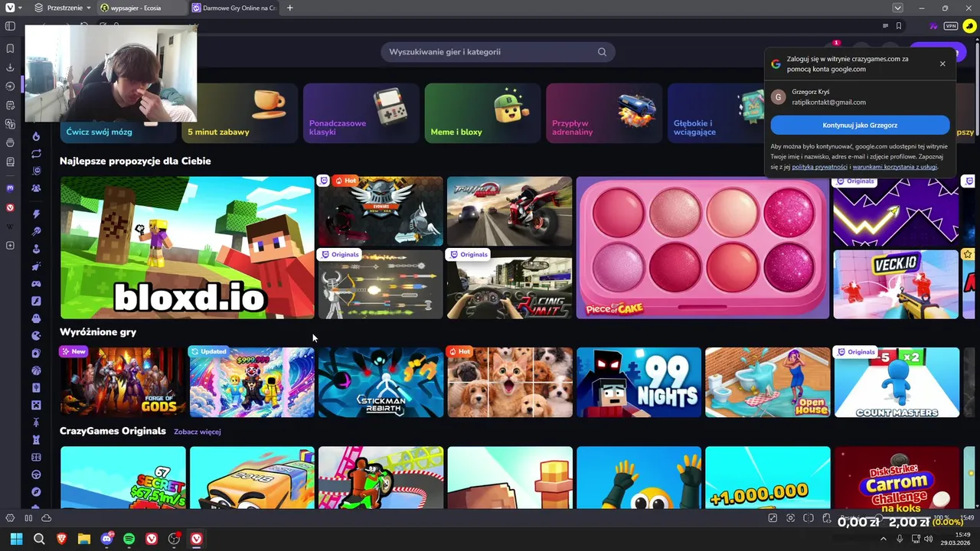Open the yellow profile avatar

coord(969,26)
